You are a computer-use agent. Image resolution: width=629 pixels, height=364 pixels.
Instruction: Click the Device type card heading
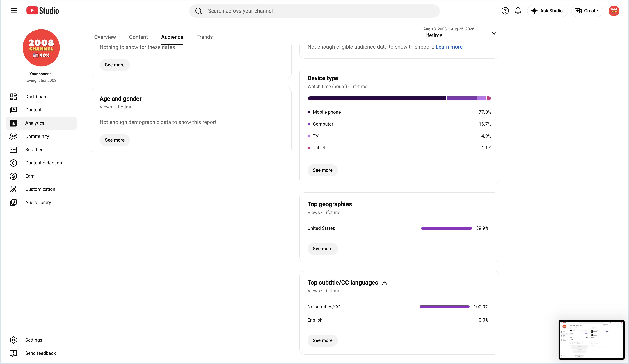(323, 78)
